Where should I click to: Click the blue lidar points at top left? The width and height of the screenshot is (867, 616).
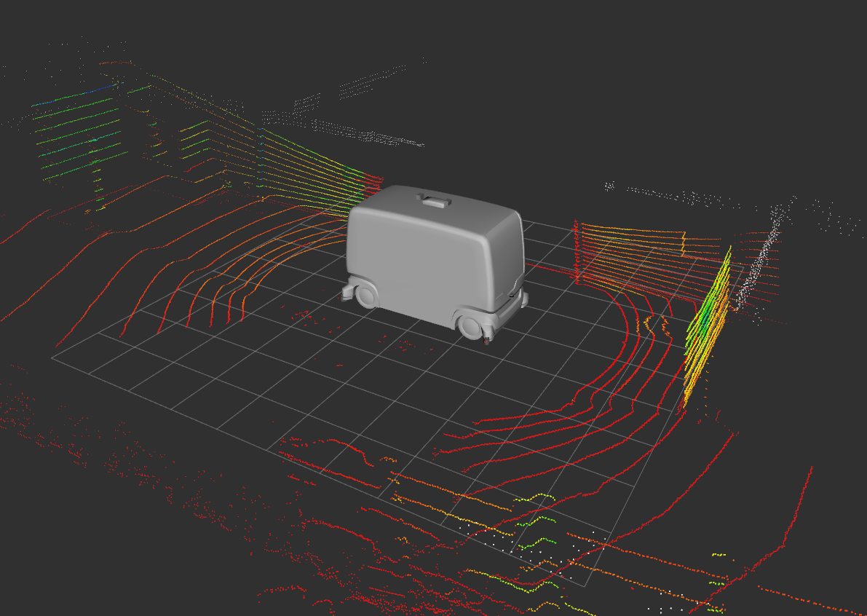102,90
